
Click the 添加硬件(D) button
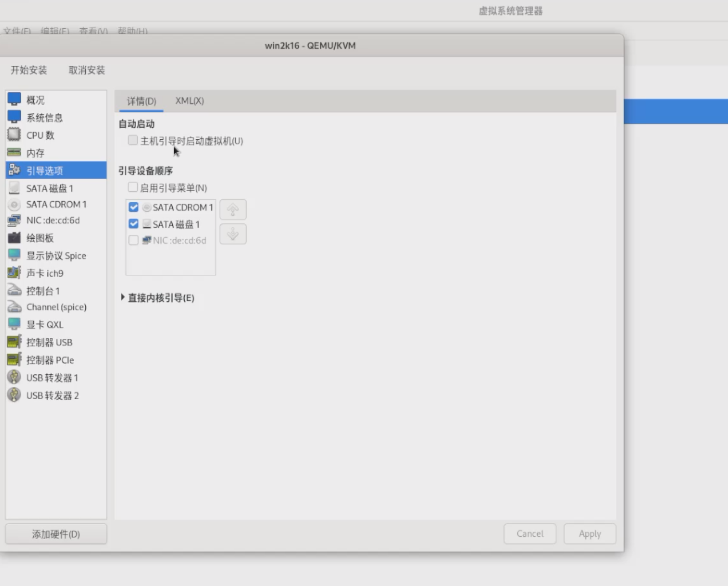click(x=56, y=534)
